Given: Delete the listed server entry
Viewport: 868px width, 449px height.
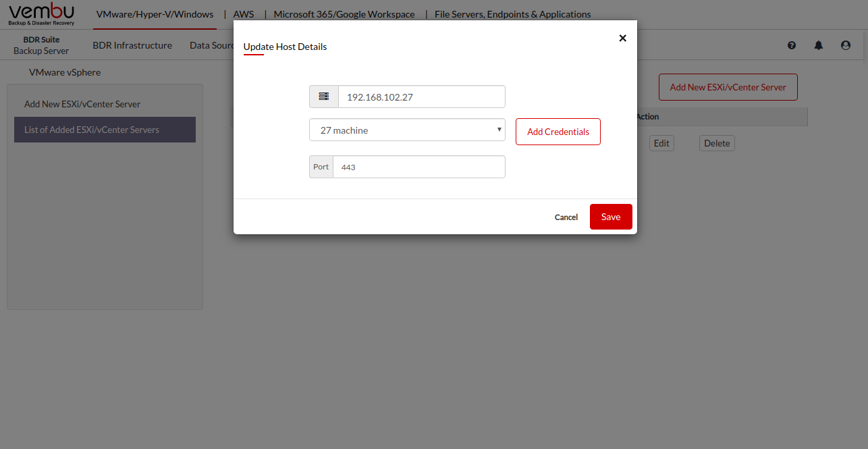Looking at the screenshot, I should point(717,143).
